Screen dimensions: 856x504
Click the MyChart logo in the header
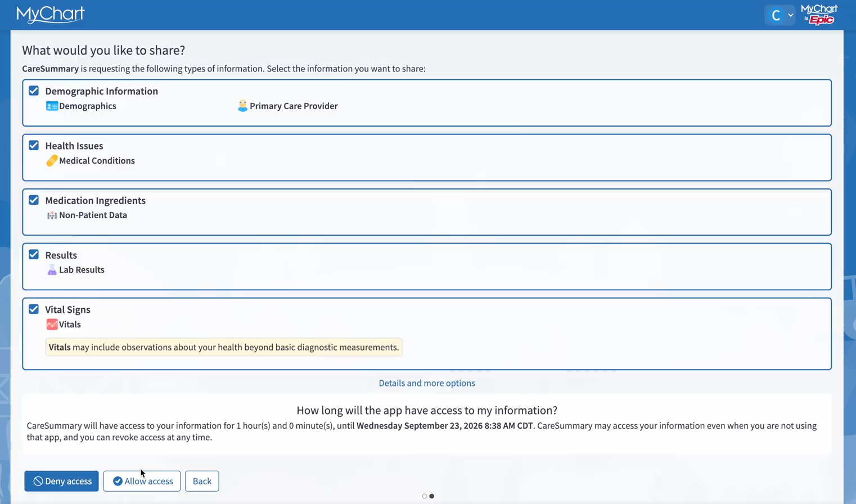51,15
